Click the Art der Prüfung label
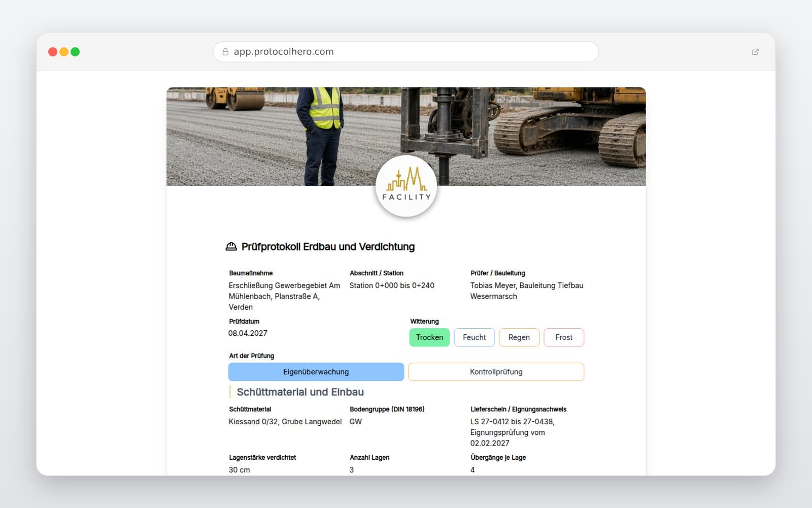 click(x=251, y=356)
